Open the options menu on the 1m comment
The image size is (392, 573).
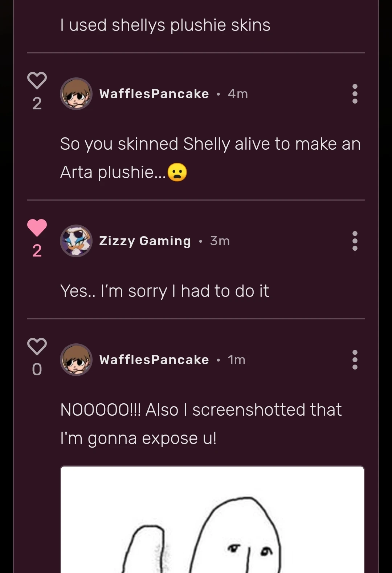[x=355, y=360]
